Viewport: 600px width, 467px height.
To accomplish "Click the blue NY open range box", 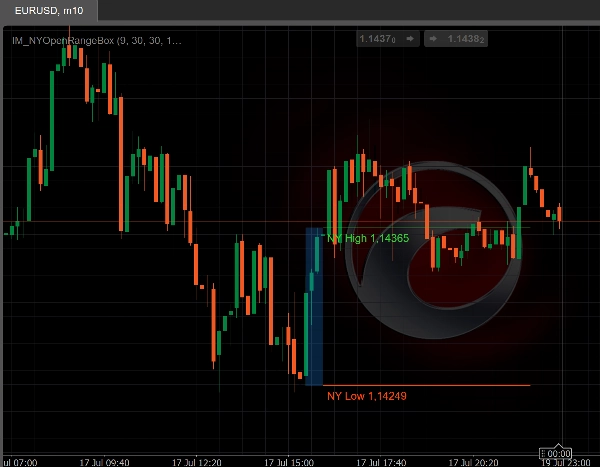I will coord(314,307).
